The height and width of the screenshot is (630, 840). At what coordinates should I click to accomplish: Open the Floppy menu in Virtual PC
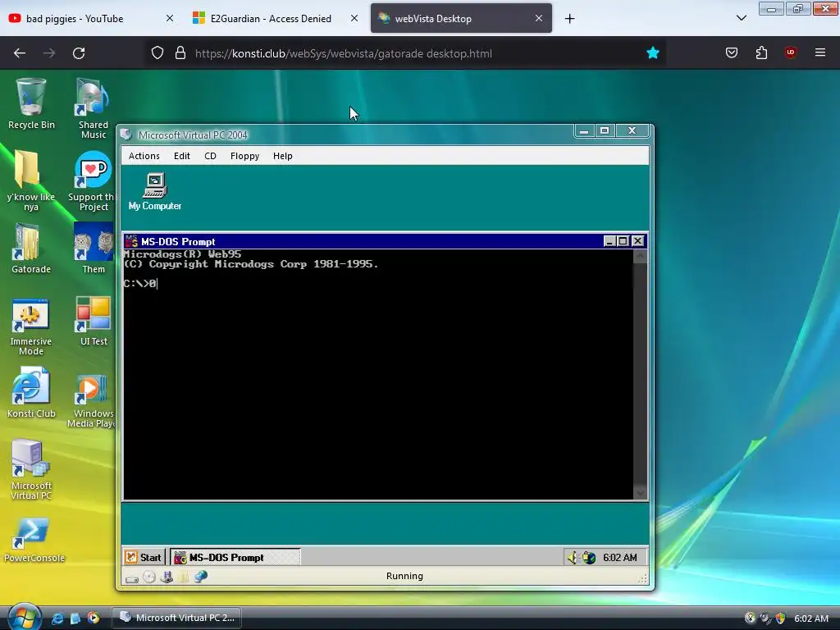pyautogui.click(x=244, y=156)
